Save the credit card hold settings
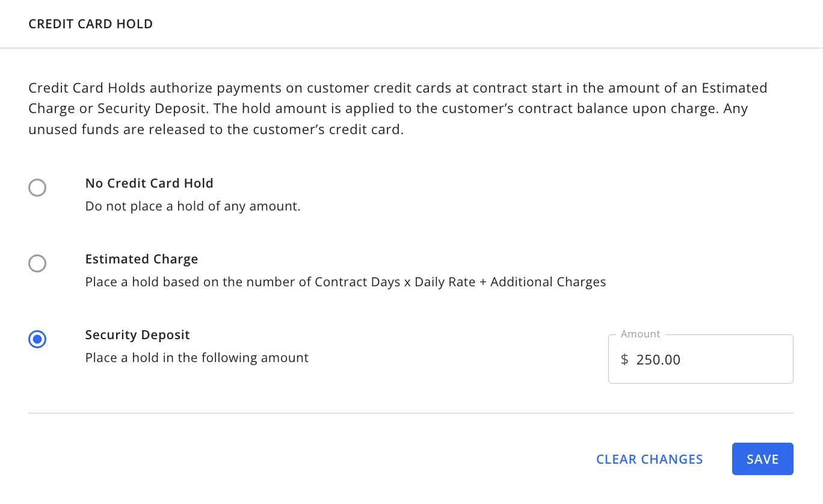Viewport: 823px width, 504px height. click(x=762, y=459)
